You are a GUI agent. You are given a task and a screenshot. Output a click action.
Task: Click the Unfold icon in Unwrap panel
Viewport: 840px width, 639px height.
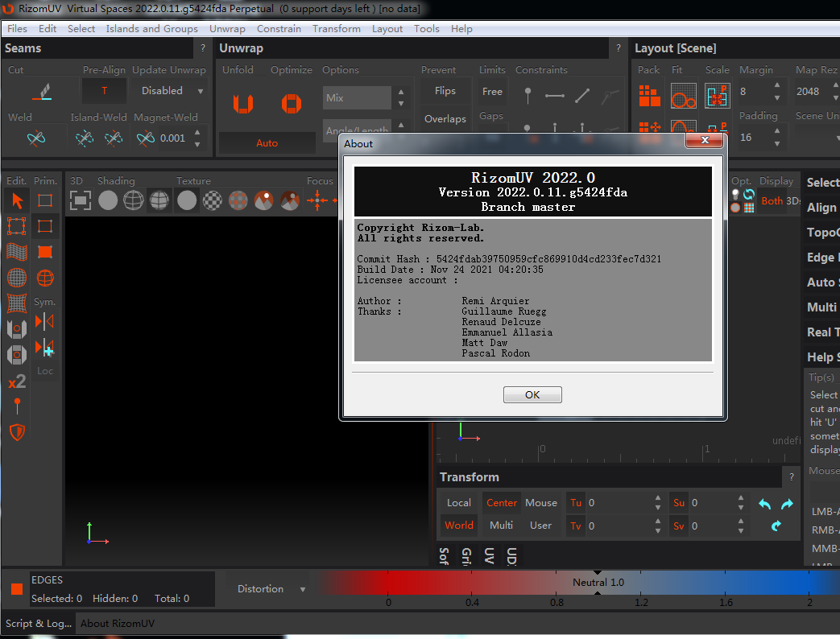click(243, 103)
